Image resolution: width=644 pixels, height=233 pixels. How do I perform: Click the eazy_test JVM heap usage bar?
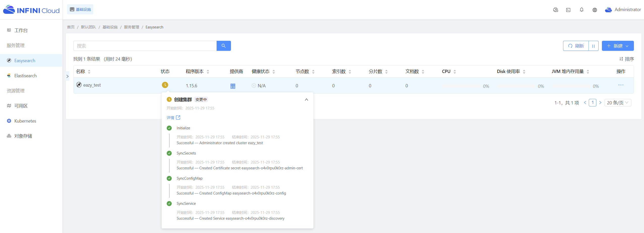click(571, 86)
